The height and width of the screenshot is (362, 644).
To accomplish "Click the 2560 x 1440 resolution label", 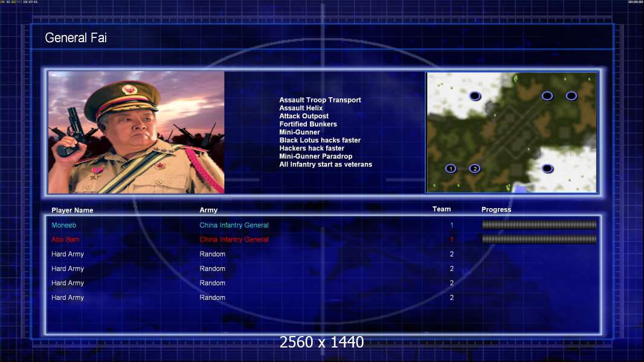I will click(x=321, y=342).
